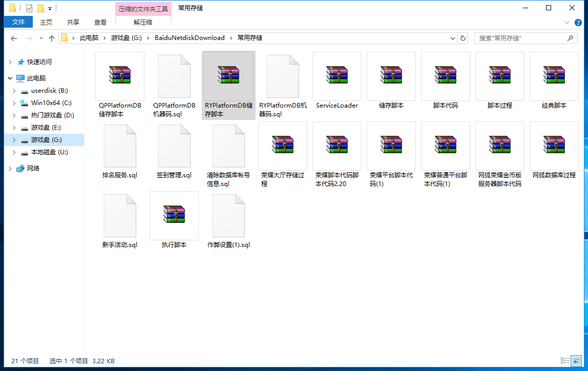Expand the ribbon using the chevron
Image resolution: width=588 pixels, height=371 pixels.
[567, 23]
